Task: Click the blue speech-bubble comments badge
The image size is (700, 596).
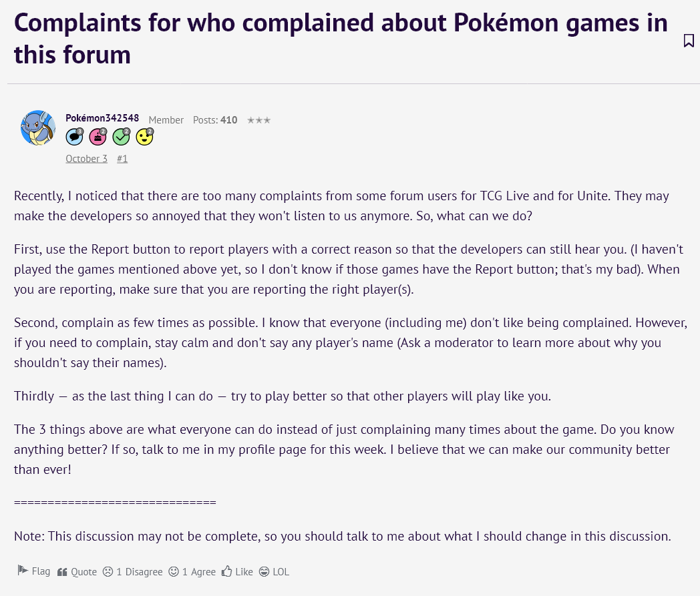Action: pos(74,137)
